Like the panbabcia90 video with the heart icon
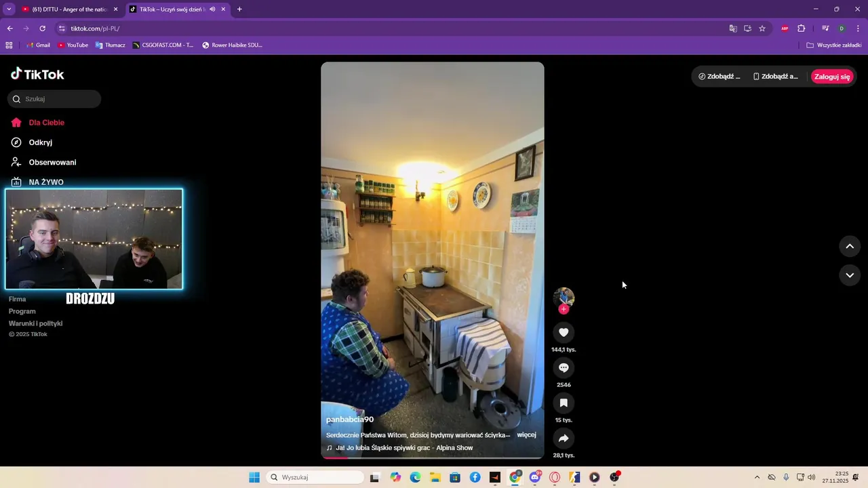The height and width of the screenshot is (488, 868). click(564, 332)
